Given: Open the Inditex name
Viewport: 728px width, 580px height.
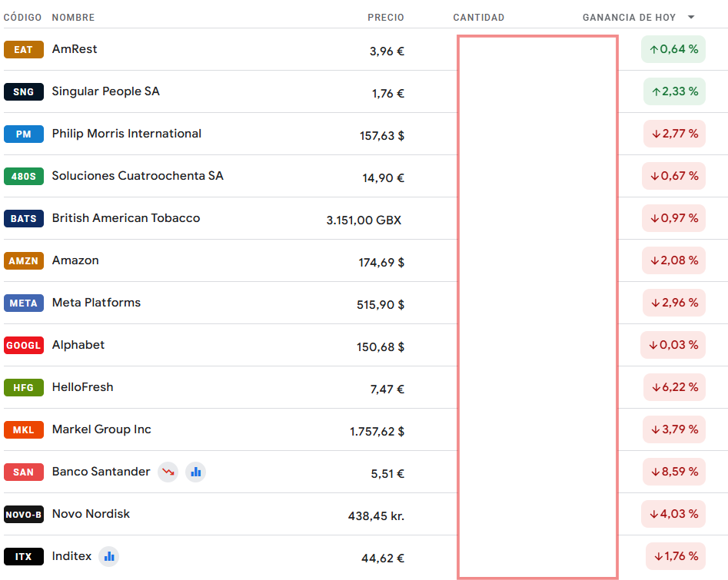Looking at the screenshot, I should [x=72, y=556].
